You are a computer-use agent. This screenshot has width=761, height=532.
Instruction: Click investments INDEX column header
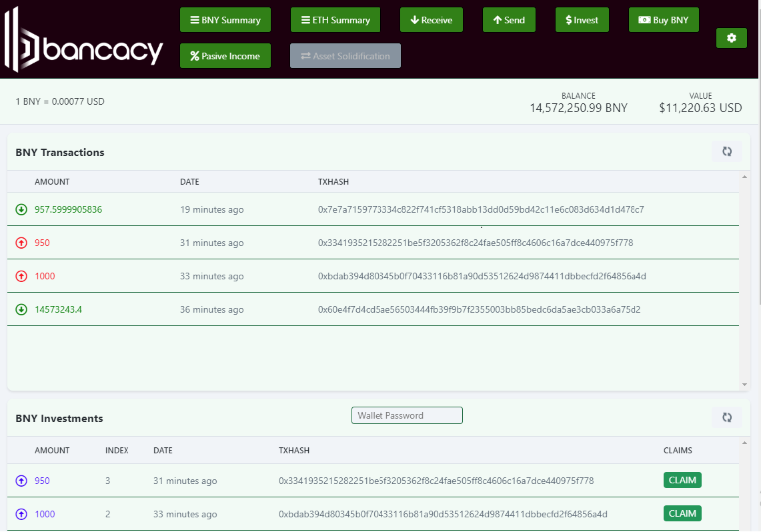[x=117, y=450]
